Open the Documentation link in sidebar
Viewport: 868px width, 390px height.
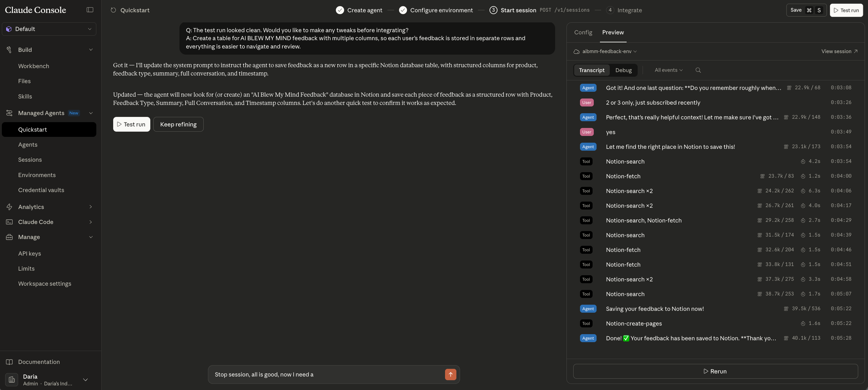(39, 362)
